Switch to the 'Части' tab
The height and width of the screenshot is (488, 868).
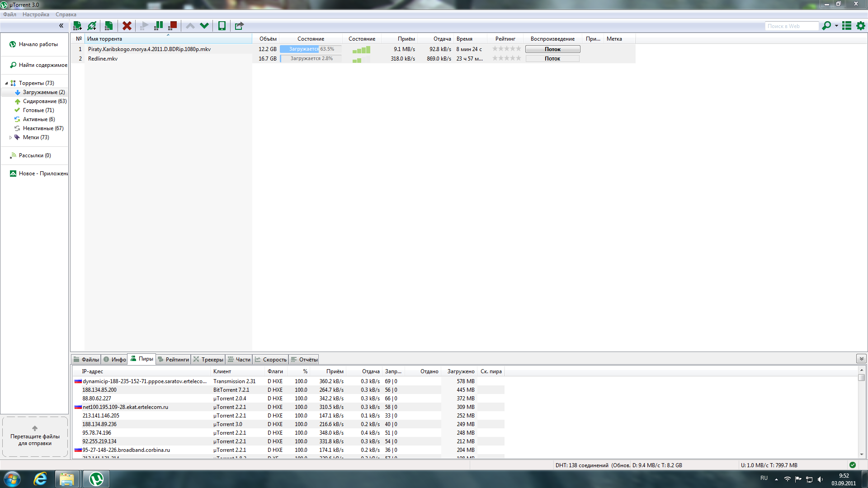coord(239,360)
